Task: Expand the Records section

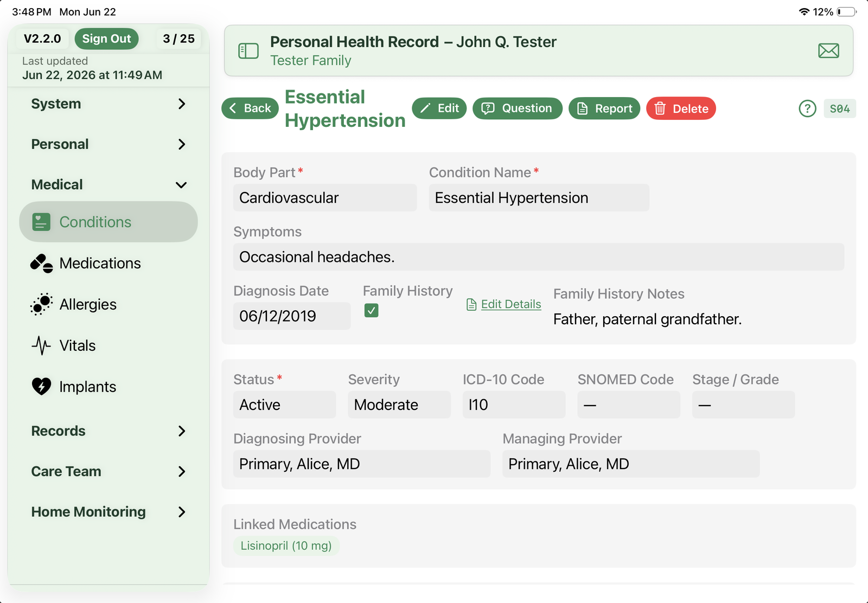Action: 108,431
